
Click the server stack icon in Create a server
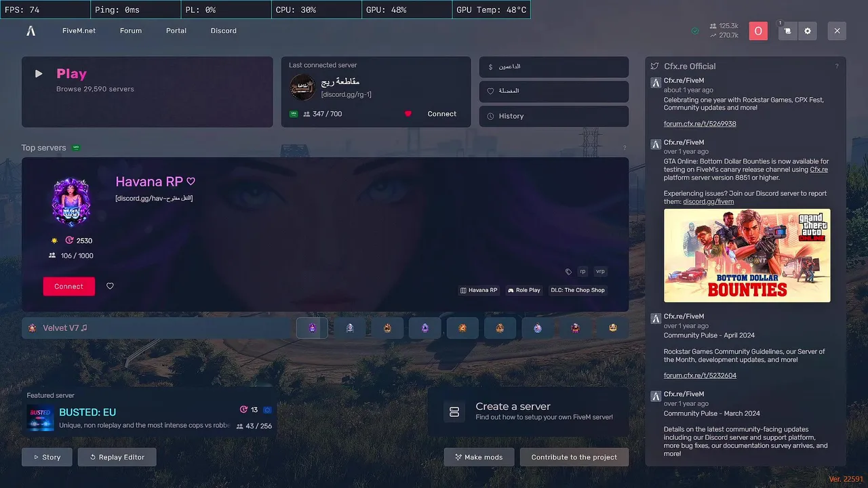[x=454, y=412]
